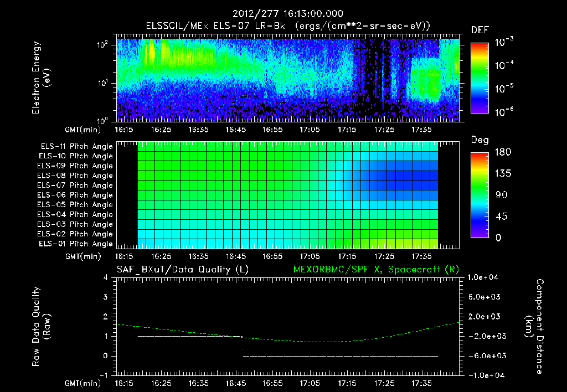Click the ELS-02 Pitch Angle row label
This screenshot has height=392, width=567.
(75, 234)
